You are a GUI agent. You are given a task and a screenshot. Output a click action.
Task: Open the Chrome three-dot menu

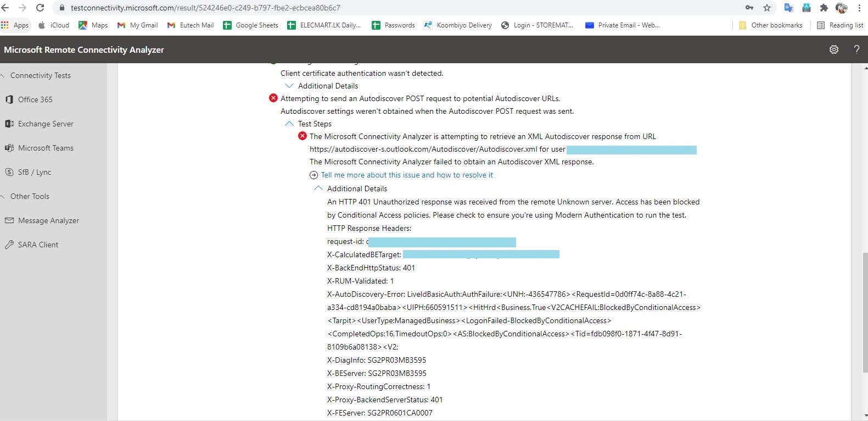pos(860,8)
